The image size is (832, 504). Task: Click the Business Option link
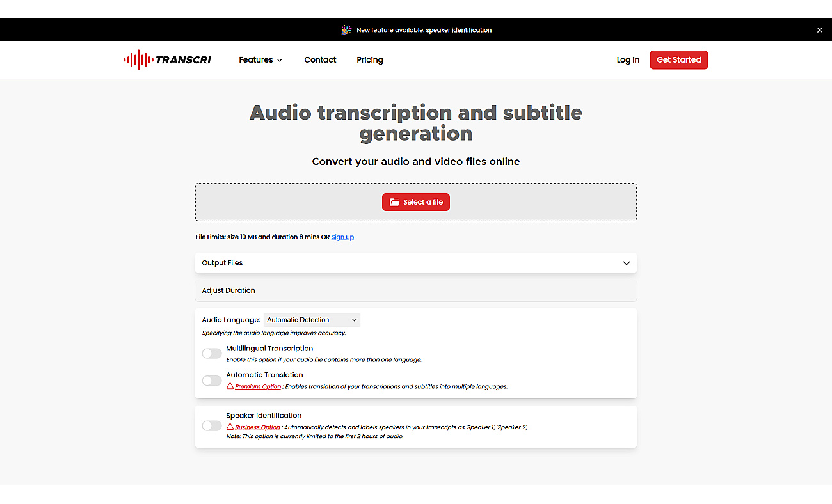click(257, 427)
